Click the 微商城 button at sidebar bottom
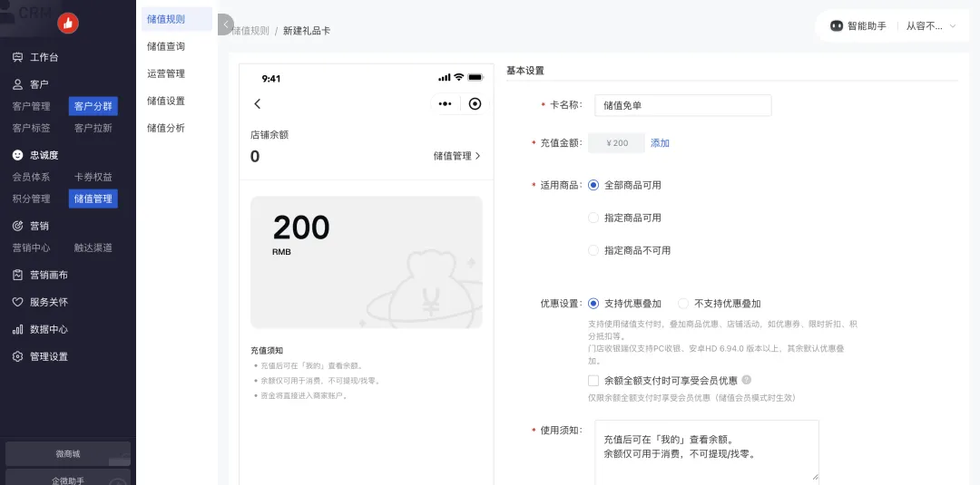This screenshot has height=485, width=980. pos(68,454)
